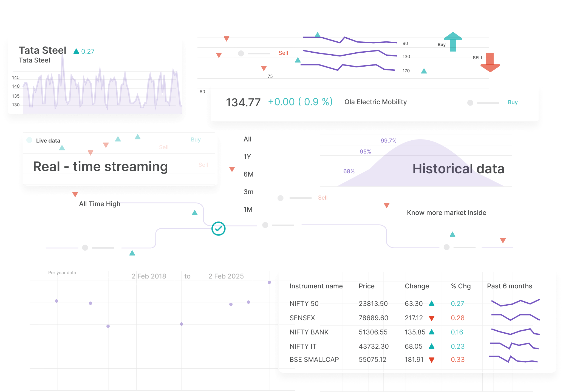Click the SENSEX red down triangle
The image size is (563, 392).
tap(431, 318)
